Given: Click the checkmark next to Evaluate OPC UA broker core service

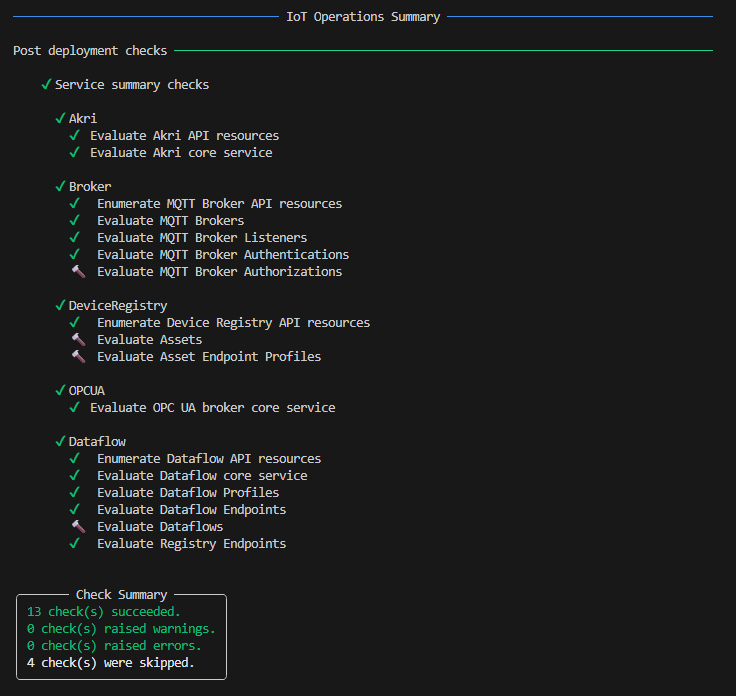Looking at the screenshot, I should click(x=75, y=408).
